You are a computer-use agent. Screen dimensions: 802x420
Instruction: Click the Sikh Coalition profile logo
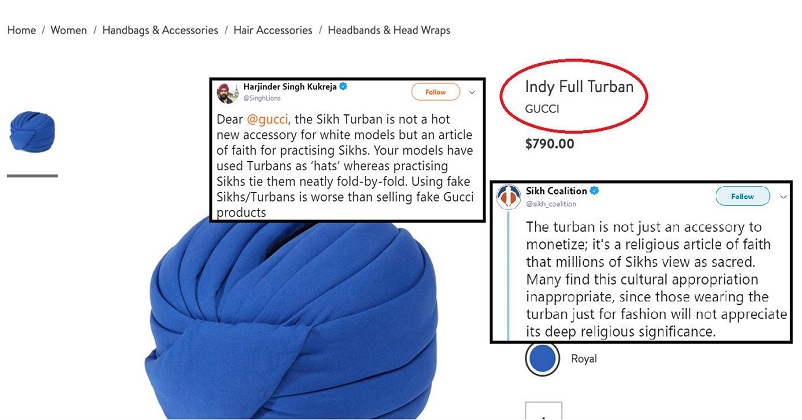click(508, 197)
